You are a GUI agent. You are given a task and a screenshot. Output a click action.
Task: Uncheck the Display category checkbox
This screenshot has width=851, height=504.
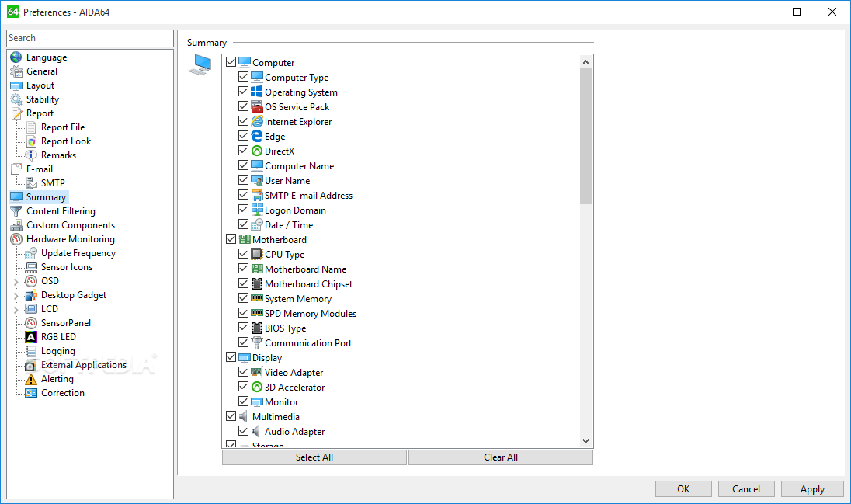(x=231, y=356)
